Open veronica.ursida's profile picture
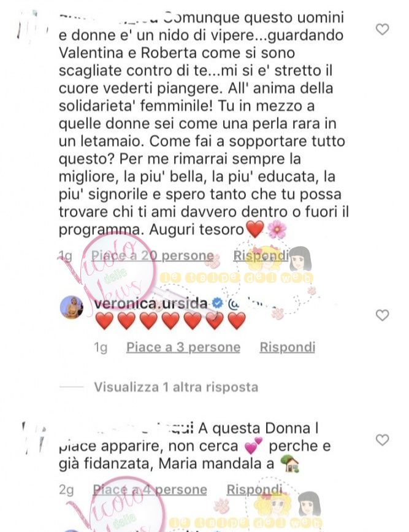Viewport: 409px width, 532px height. pos(72,307)
